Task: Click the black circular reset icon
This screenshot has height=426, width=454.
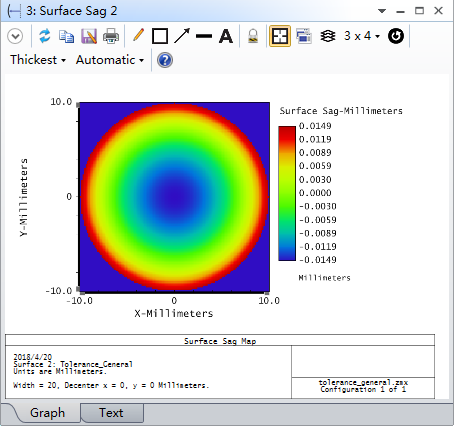Action: tap(396, 36)
